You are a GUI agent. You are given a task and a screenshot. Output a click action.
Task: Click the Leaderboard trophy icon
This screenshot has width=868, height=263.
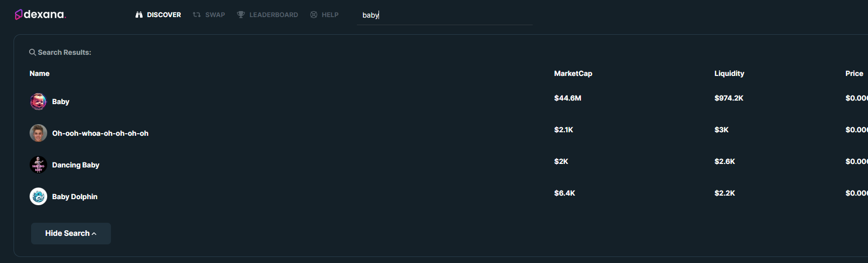coord(241,15)
